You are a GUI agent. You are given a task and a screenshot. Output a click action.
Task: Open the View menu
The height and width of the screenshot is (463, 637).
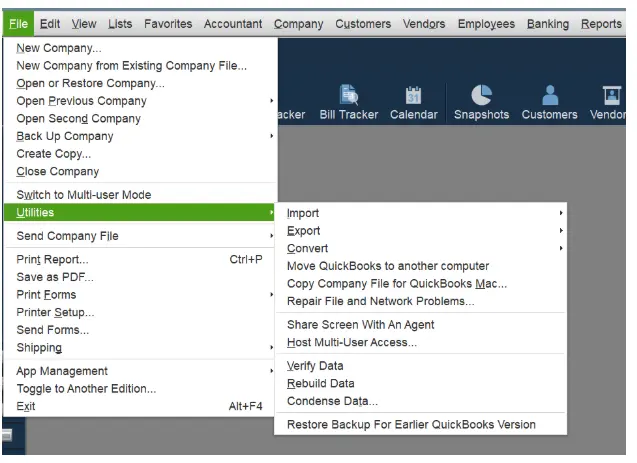click(x=84, y=24)
